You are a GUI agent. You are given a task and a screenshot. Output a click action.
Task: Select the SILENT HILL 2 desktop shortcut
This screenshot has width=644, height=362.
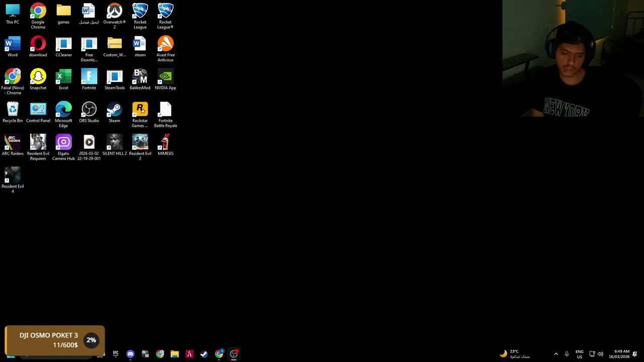(x=114, y=145)
